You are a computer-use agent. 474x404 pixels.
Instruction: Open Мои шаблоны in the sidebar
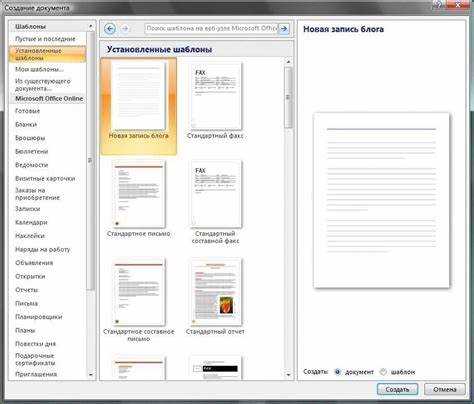(x=39, y=69)
